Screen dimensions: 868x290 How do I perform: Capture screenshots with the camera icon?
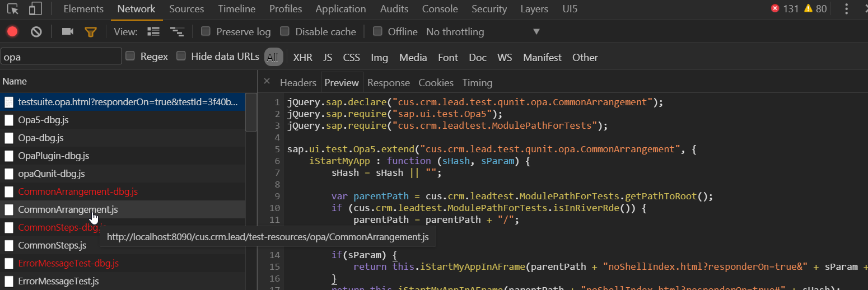tap(68, 32)
